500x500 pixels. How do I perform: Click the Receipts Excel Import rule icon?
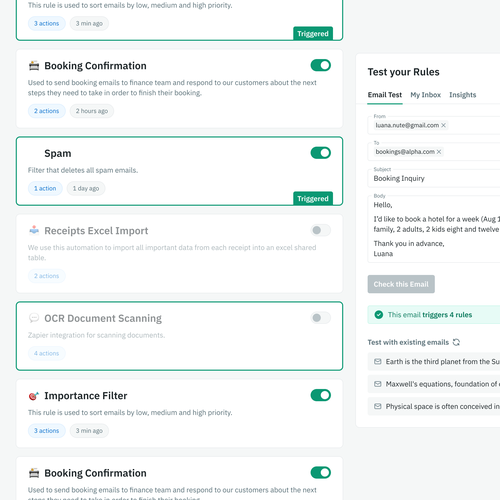coord(34,230)
